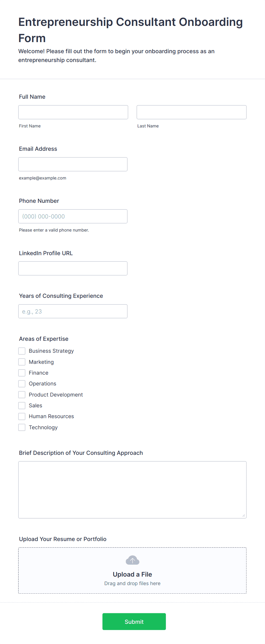
Task: Select the Operations checkbox
Action: (22, 384)
